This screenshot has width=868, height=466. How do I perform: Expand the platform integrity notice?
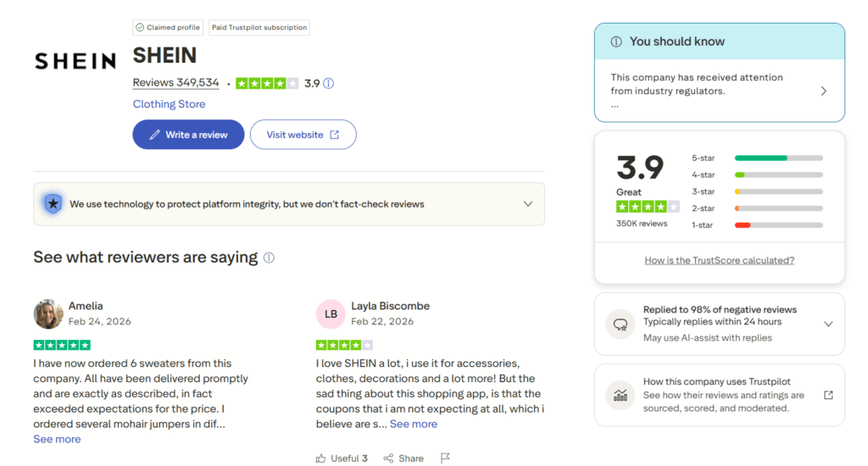pyautogui.click(x=528, y=204)
